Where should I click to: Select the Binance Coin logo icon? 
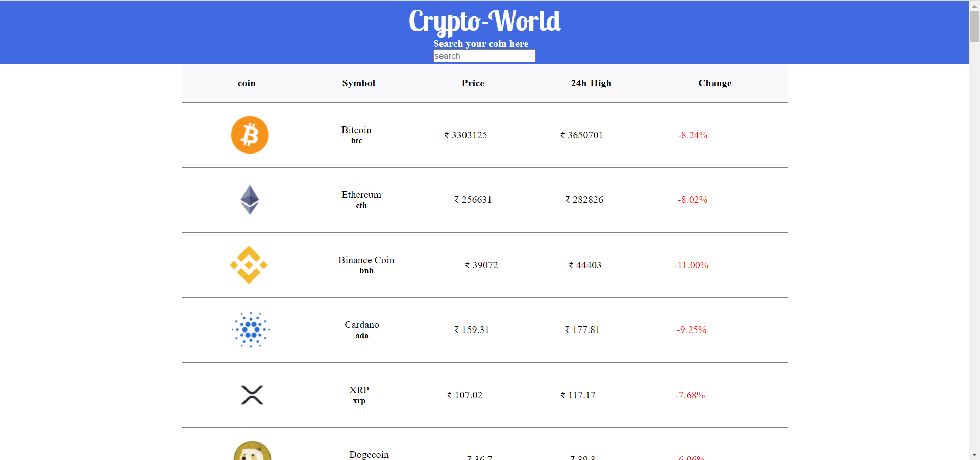coord(249,265)
